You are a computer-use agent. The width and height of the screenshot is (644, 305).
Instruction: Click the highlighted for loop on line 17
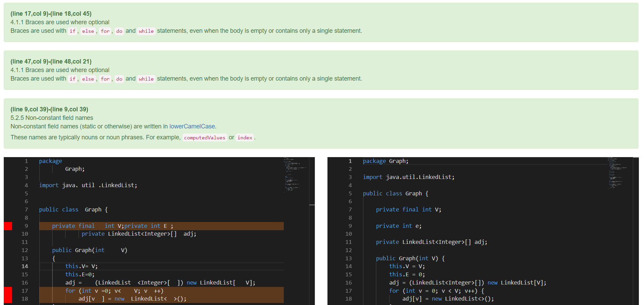tap(161, 291)
